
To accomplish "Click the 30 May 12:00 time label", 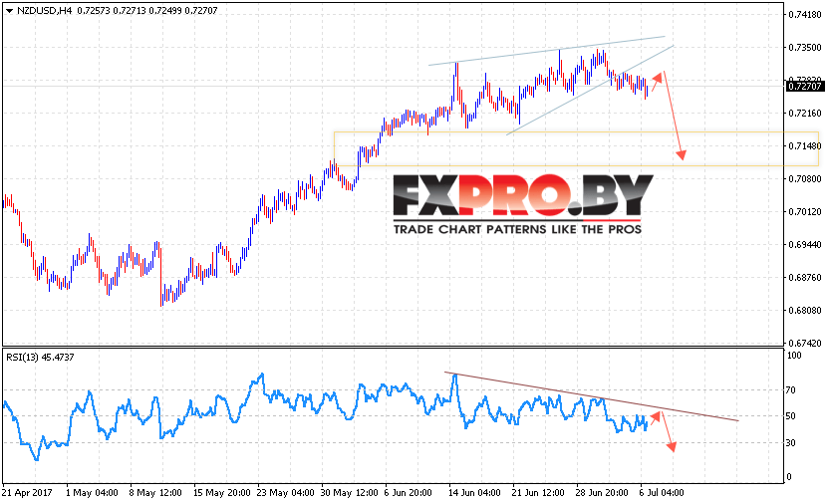I will (350, 493).
